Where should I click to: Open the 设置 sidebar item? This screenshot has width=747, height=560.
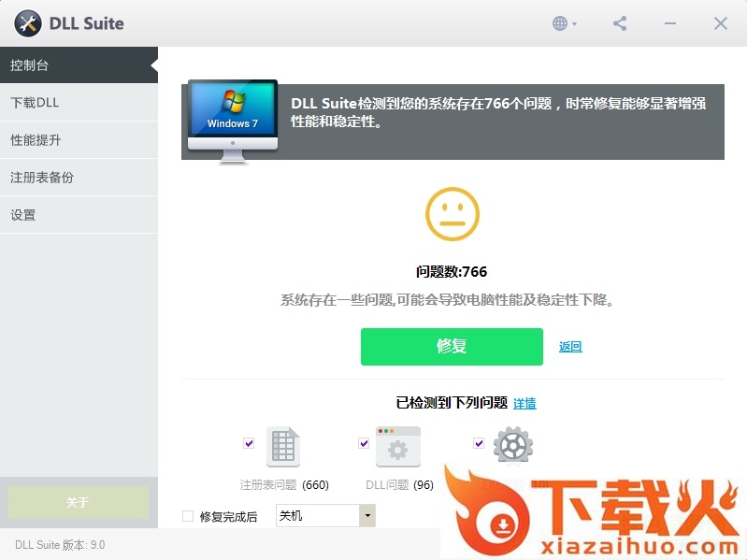(79, 215)
